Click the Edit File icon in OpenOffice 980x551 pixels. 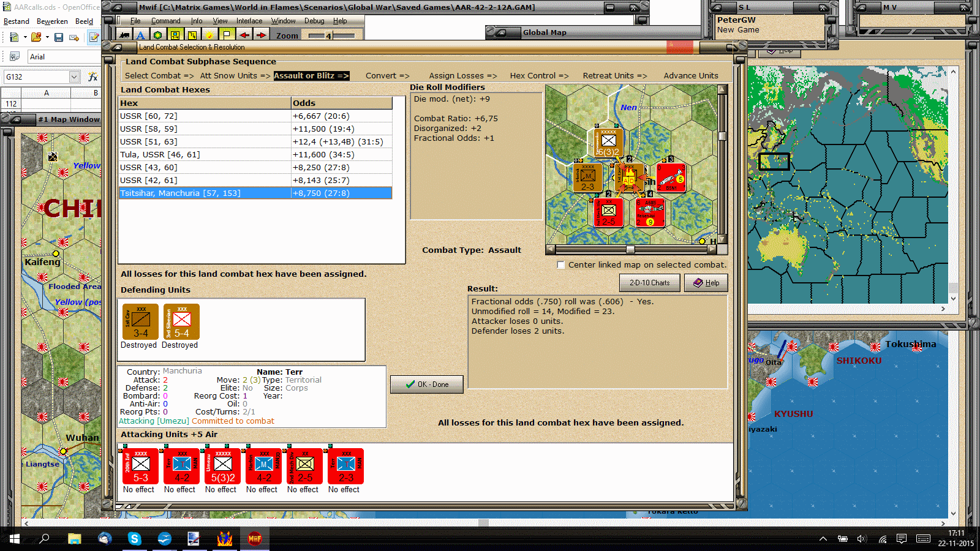pos(94,38)
